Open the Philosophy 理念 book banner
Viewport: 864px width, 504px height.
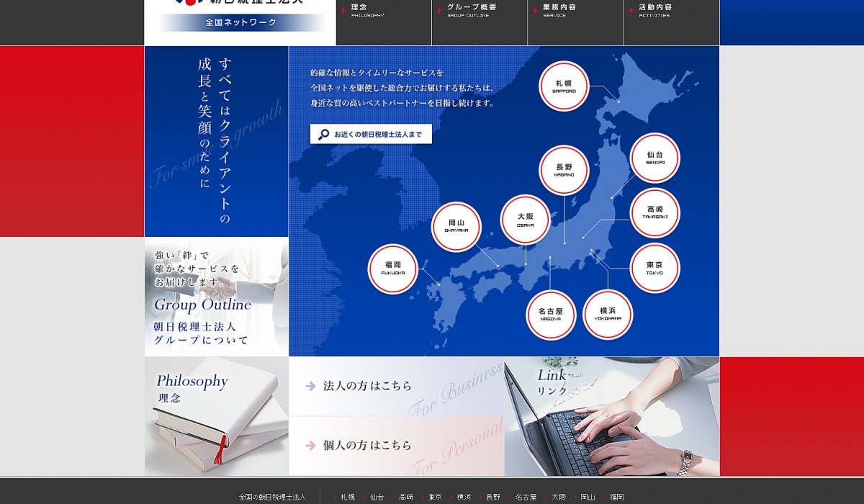coord(217,416)
